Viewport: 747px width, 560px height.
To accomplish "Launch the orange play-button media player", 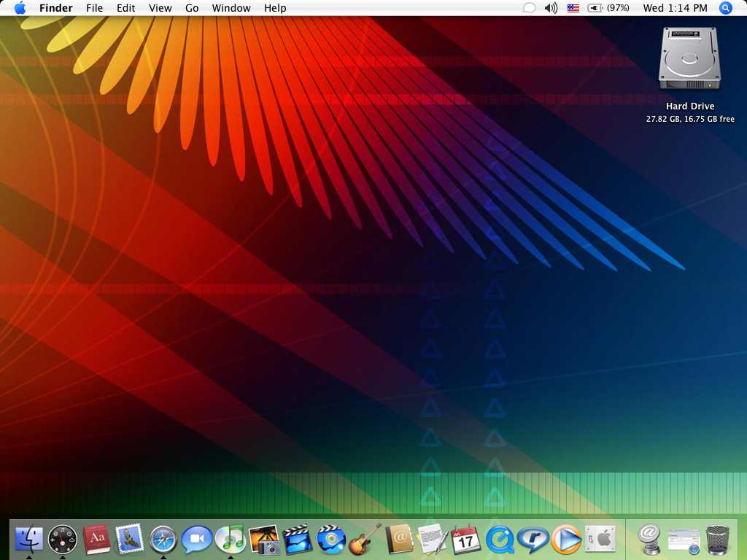I will pos(566,540).
